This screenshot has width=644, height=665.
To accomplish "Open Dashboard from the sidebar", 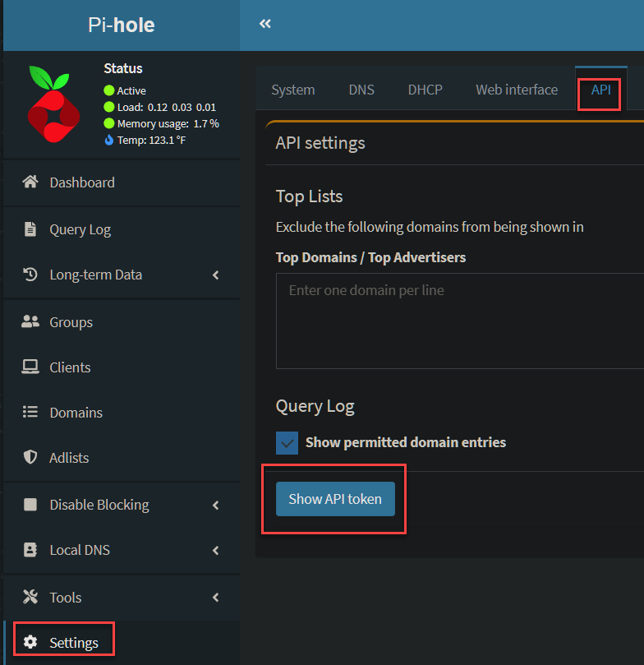I will [x=82, y=182].
